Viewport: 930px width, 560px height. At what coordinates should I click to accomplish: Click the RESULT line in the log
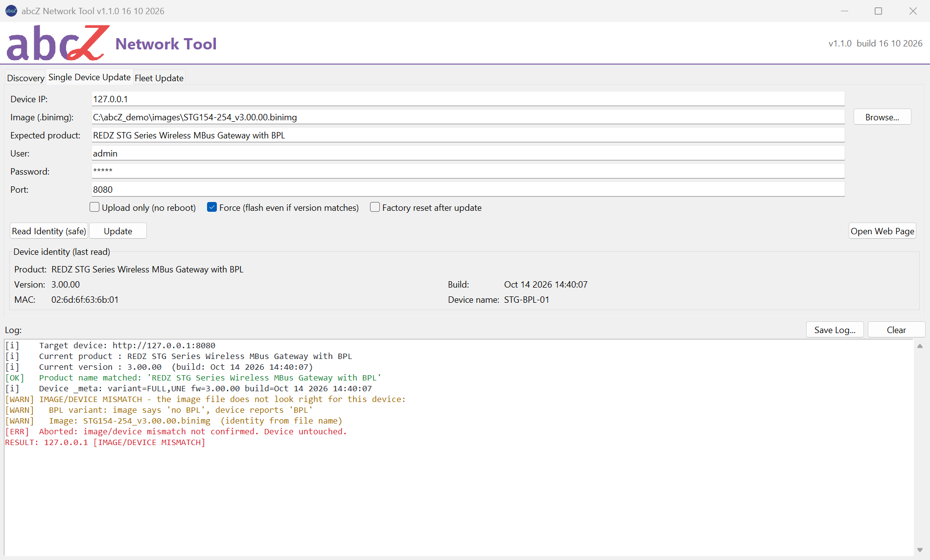105,442
